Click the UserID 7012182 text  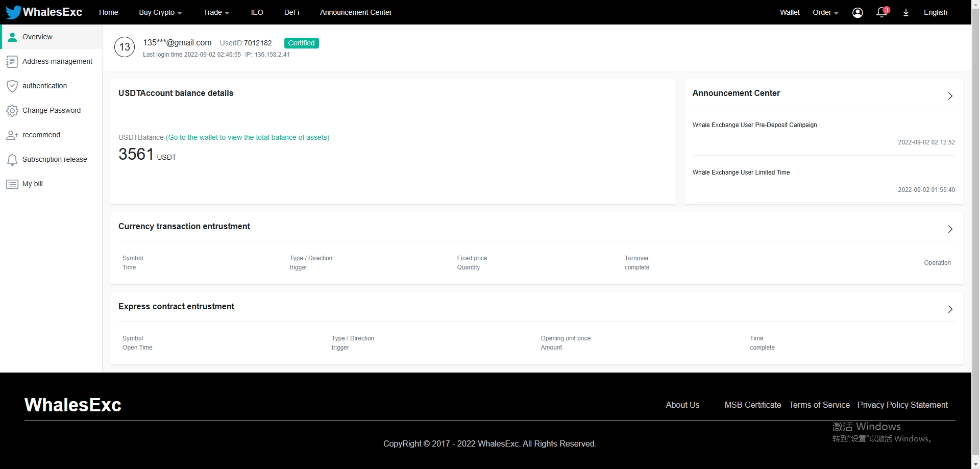[x=246, y=43]
